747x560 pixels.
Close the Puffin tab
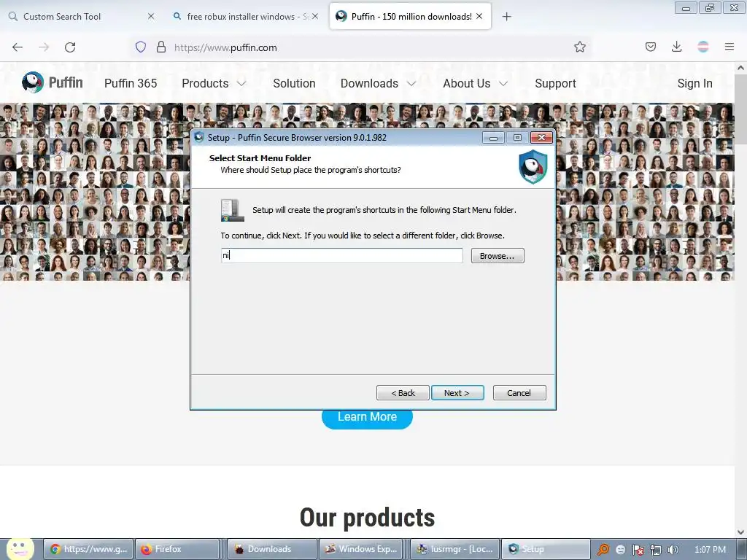coord(479,16)
